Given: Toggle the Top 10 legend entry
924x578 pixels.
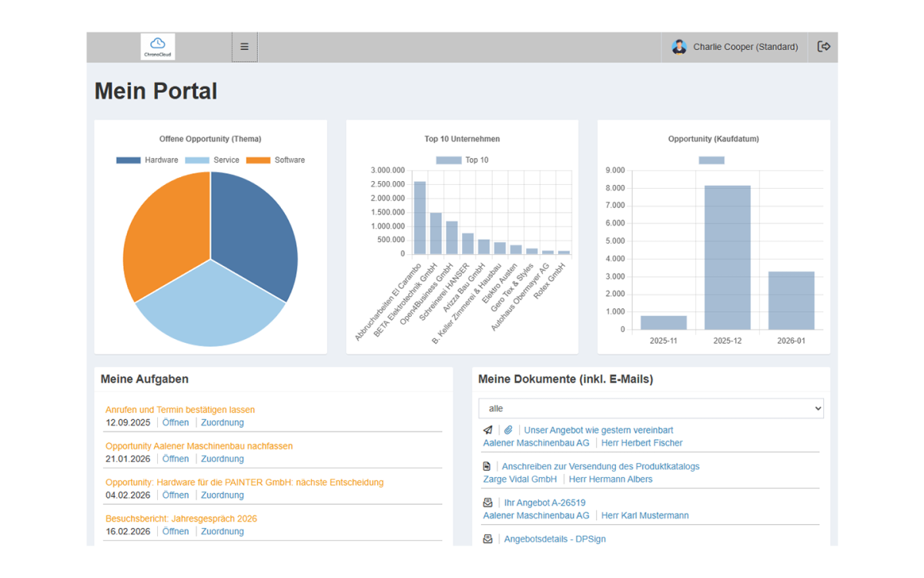Looking at the screenshot, I should tap(462, 160).
